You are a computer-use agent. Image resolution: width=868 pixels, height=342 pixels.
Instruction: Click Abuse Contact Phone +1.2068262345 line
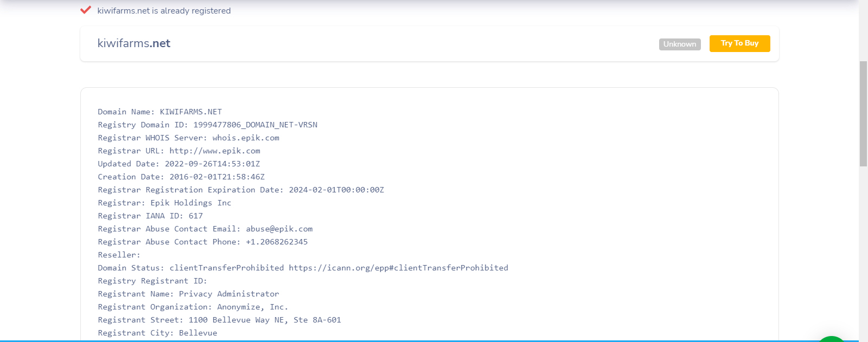(x=203, y=242)
